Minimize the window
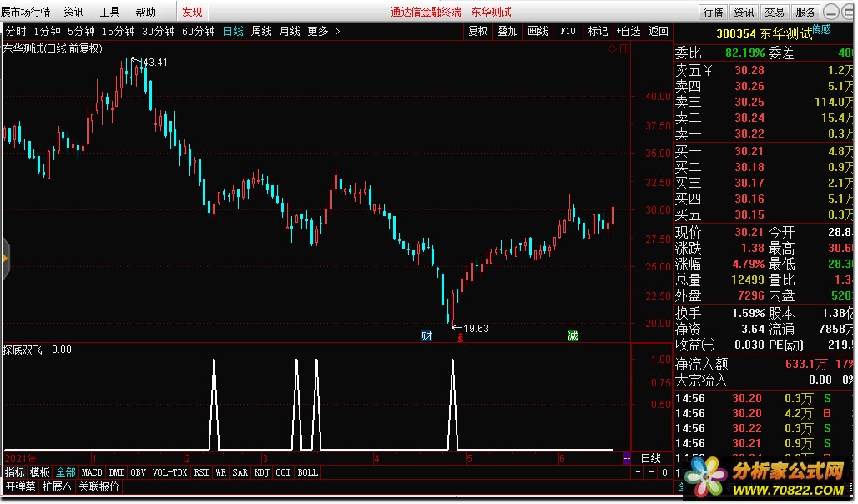The image size is (858, 504). tap(830, 12)
